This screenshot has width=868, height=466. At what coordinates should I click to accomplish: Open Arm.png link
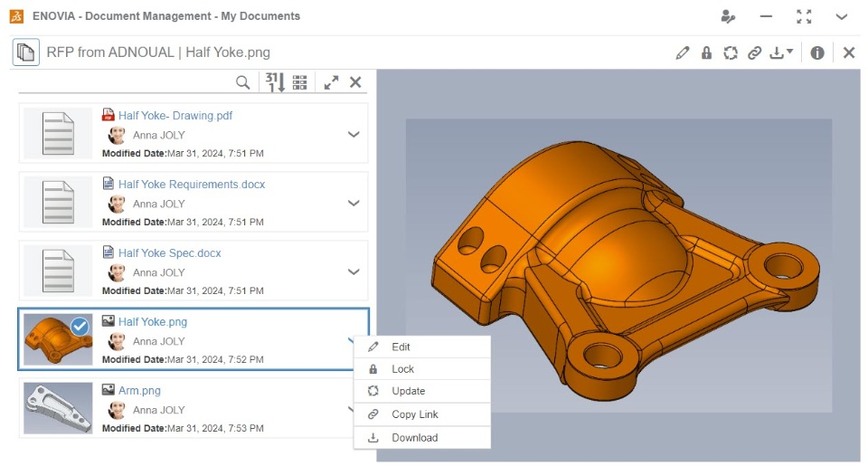139,390
